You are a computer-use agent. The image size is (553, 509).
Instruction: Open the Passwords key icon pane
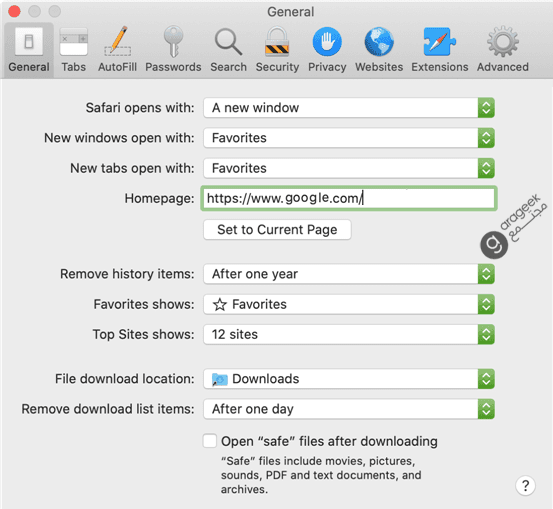coord(173,49)
